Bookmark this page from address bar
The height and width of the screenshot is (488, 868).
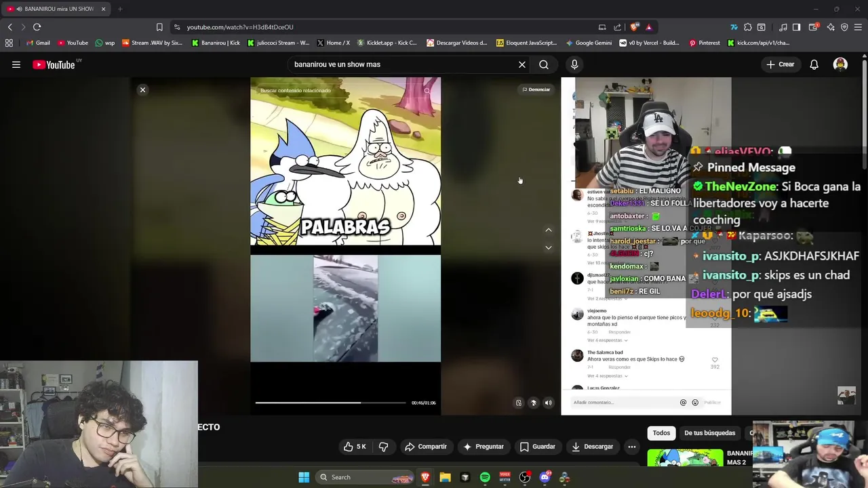(159, 27)
